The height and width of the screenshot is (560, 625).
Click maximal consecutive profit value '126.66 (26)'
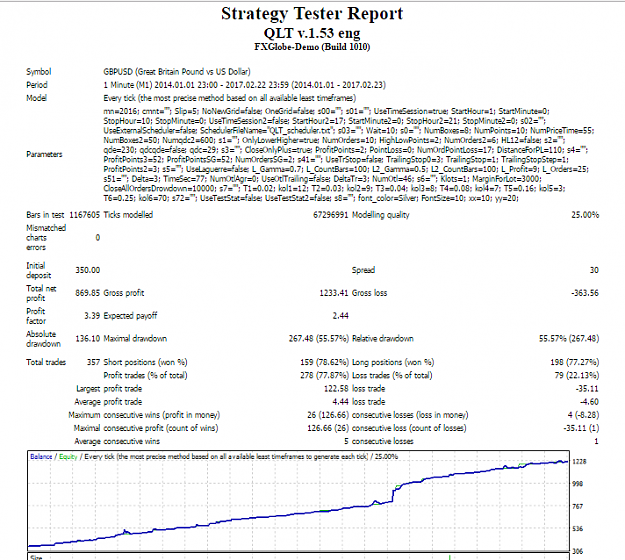click(328, 428)
